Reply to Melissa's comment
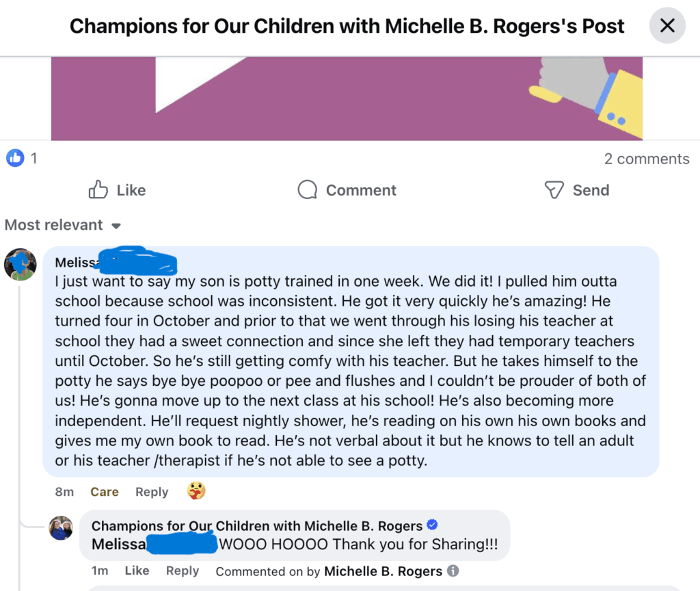 coord(152,492)
